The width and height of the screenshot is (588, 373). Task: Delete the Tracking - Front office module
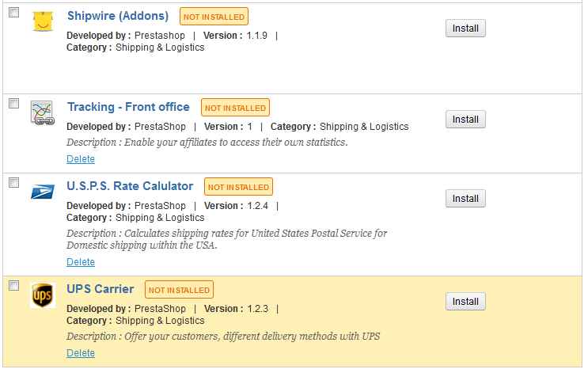click(x=81, y=159)
